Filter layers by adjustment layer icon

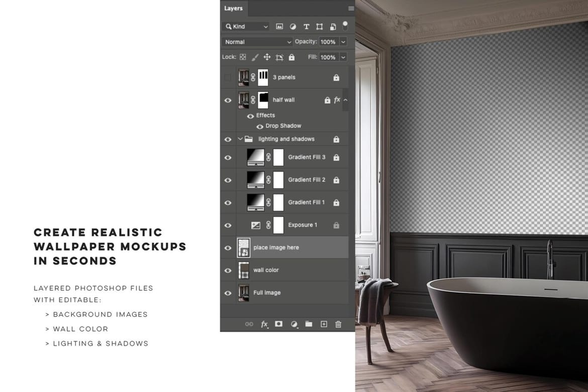coord(293,26)
